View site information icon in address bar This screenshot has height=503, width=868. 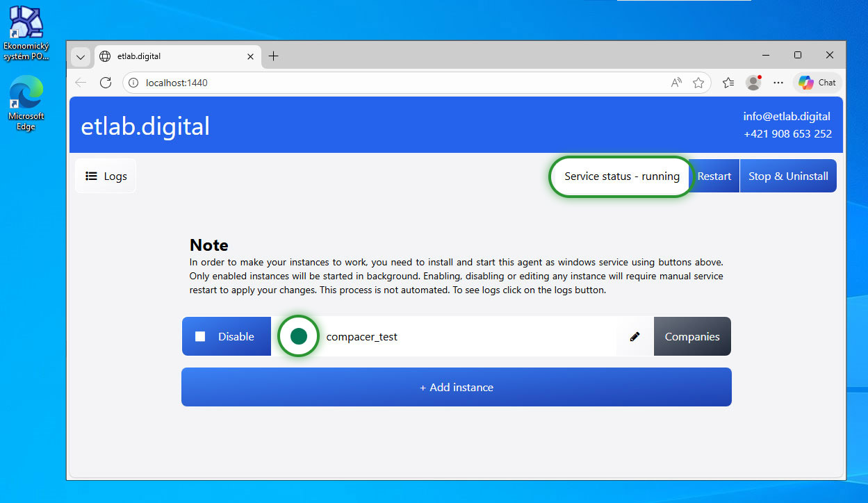tap(134, 83)
